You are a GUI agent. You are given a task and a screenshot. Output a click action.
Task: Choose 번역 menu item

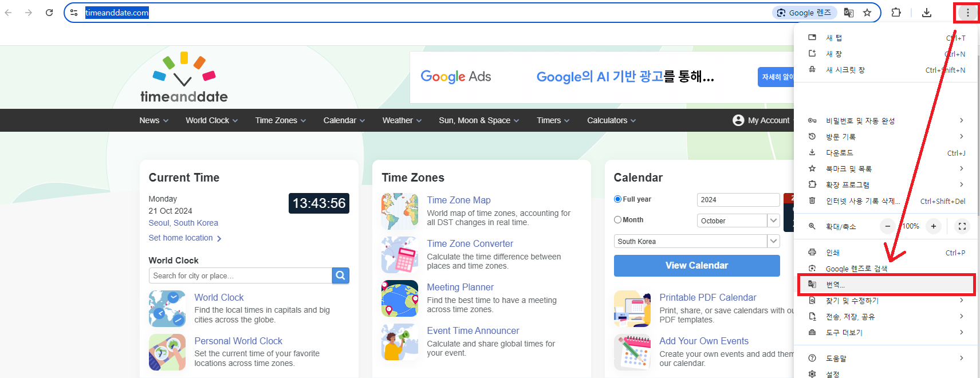coord(886,284)
